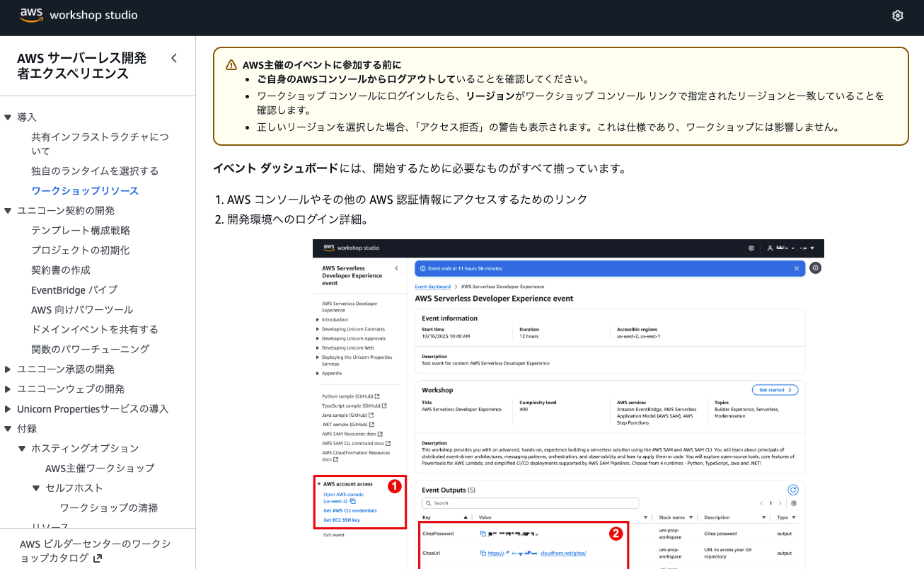Click the list item about AWS 認証情報 links
The height and width of the screenshot is (569, 924).
pos(408,200)
